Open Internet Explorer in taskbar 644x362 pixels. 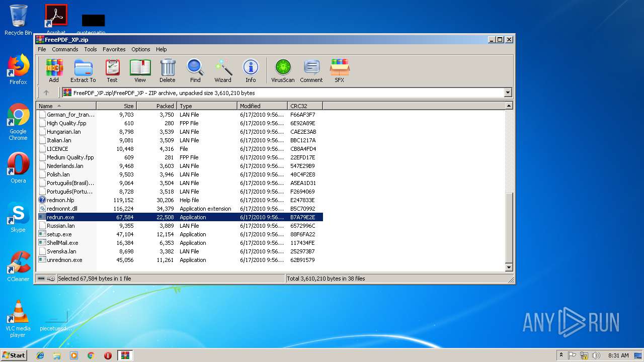pos(40,355)
